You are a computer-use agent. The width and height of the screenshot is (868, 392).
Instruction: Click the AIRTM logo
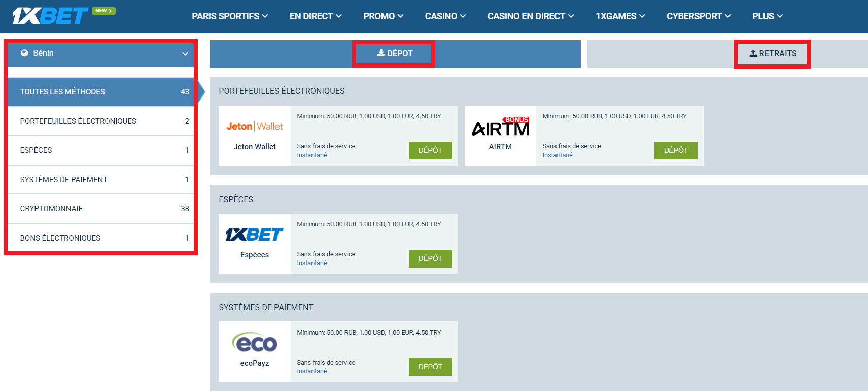500,127
